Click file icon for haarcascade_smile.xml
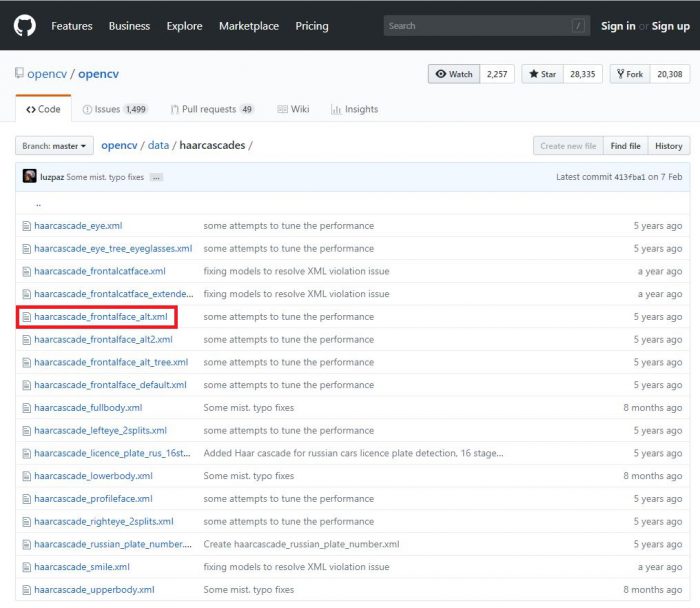The width and height of the screenshot is (700, 608). click(27, 567)
